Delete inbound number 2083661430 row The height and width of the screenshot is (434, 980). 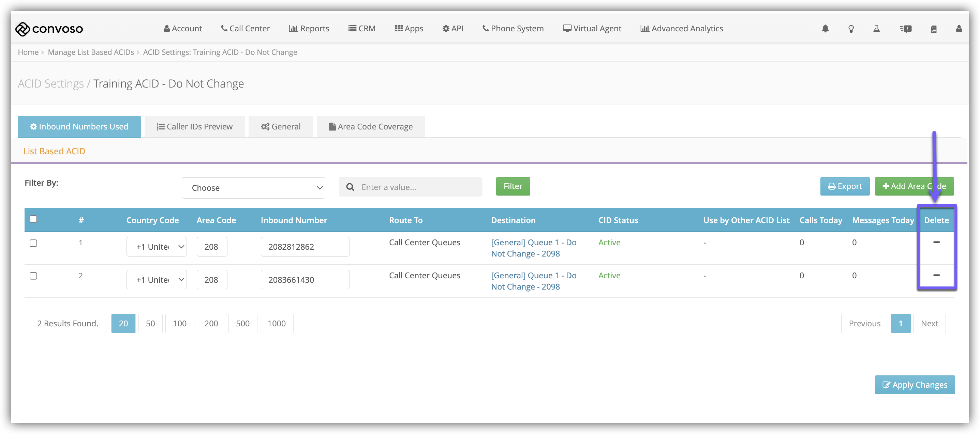pos(936,275)
